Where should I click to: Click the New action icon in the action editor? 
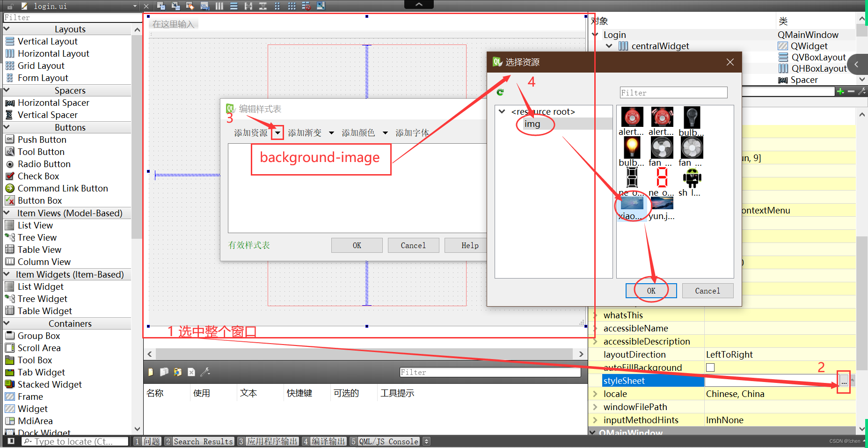coord(151,372)
